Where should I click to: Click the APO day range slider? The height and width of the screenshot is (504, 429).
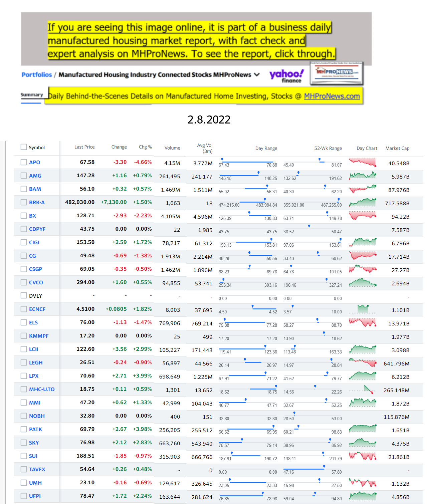(248, 163)
